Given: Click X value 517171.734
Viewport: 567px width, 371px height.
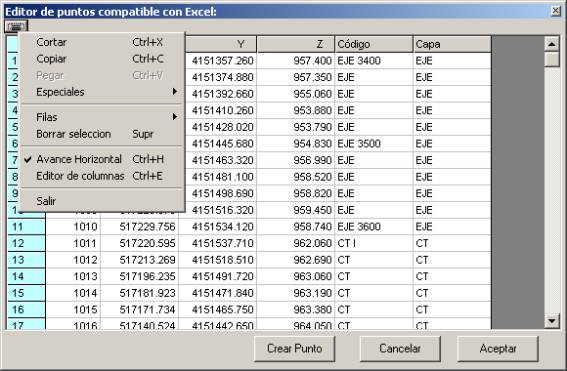Looking at the screenshot, I should click(140, 310).
